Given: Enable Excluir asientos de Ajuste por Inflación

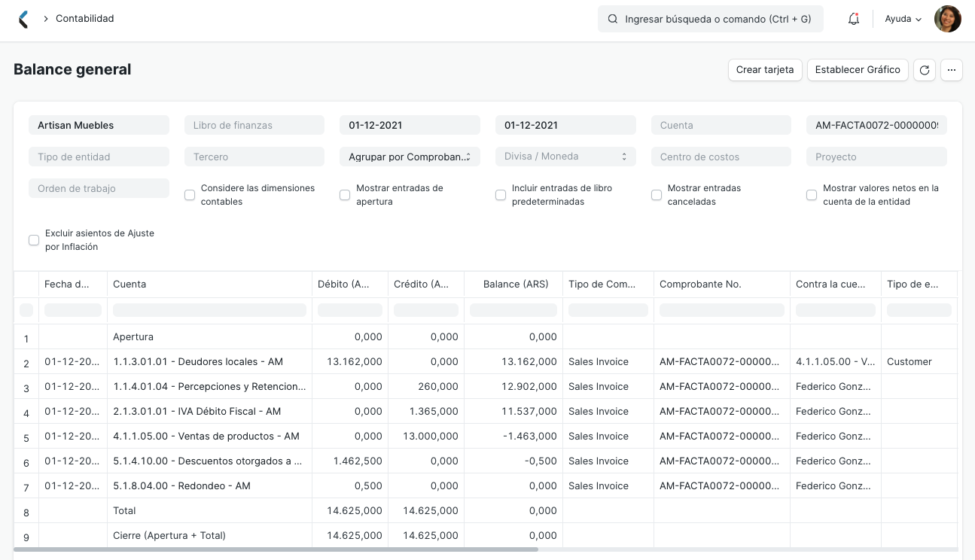Looking at the screenshot, I should pyautogui.click(x=34, y=239).
